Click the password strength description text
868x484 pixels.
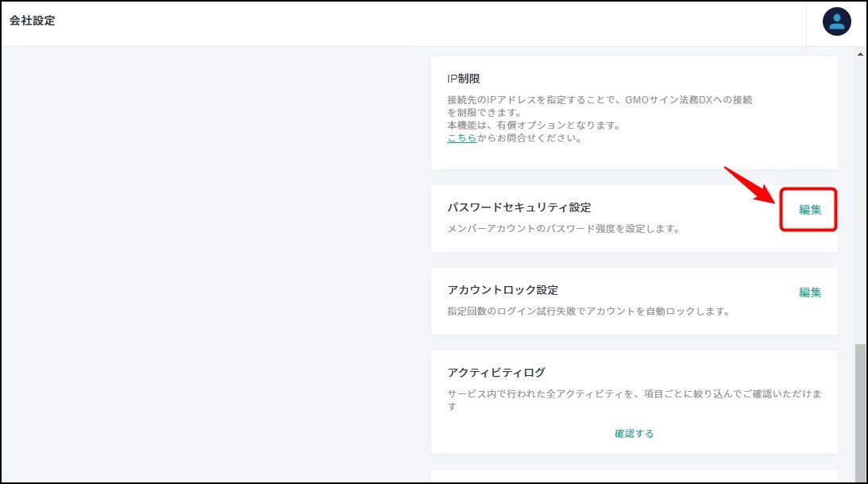(x=563, y=229)
